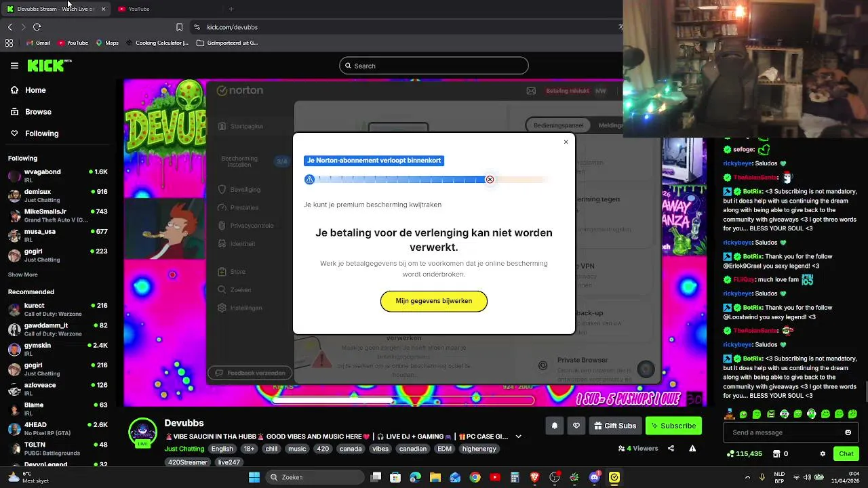The height and width of the screenshot is (488, 868).
Task: Open Geïmporteerd bookmark folder
Action: tap(227, 43)
